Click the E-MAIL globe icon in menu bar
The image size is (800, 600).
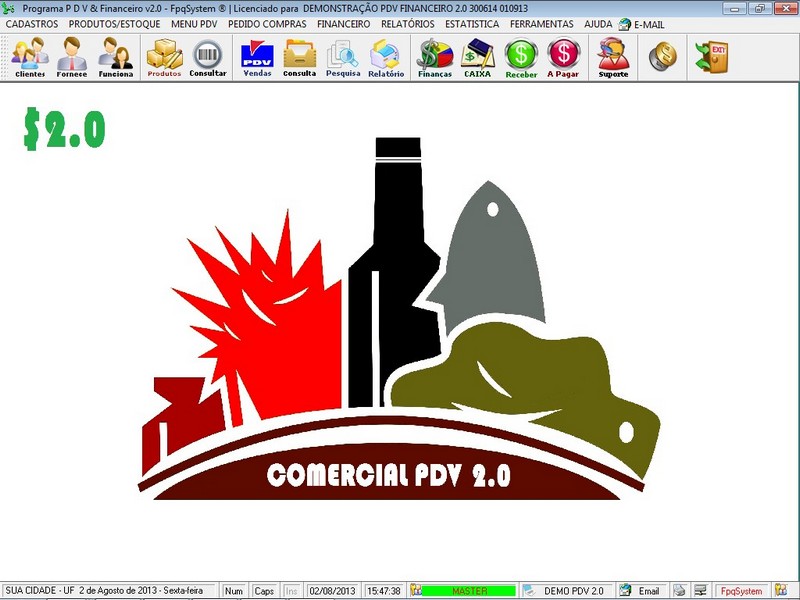point(624,24)
